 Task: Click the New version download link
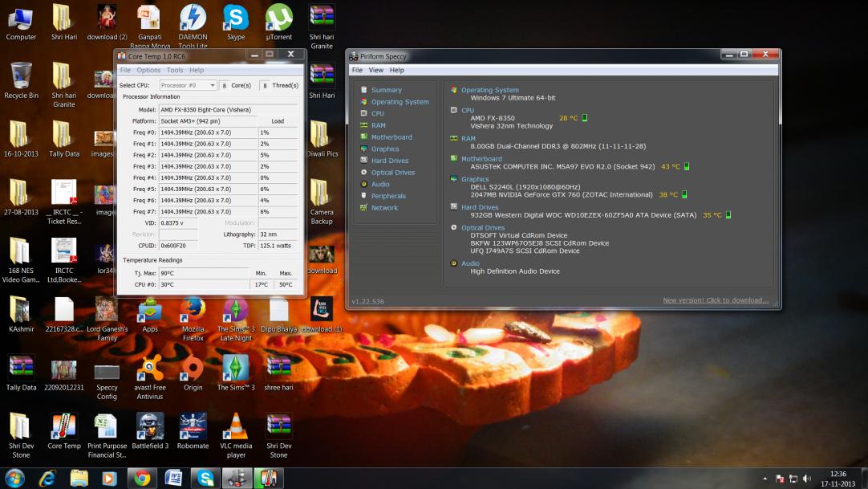pyautogui.click(x=716, y=300)
